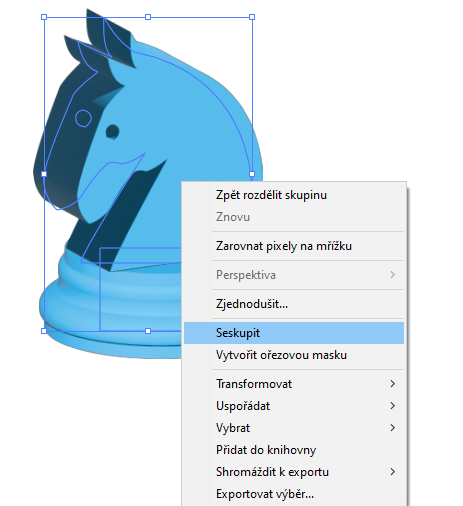Expand Shromáždit k exportu submenu arrow
This screenshot has height=506, width=463.
click(x=392, y=472)
